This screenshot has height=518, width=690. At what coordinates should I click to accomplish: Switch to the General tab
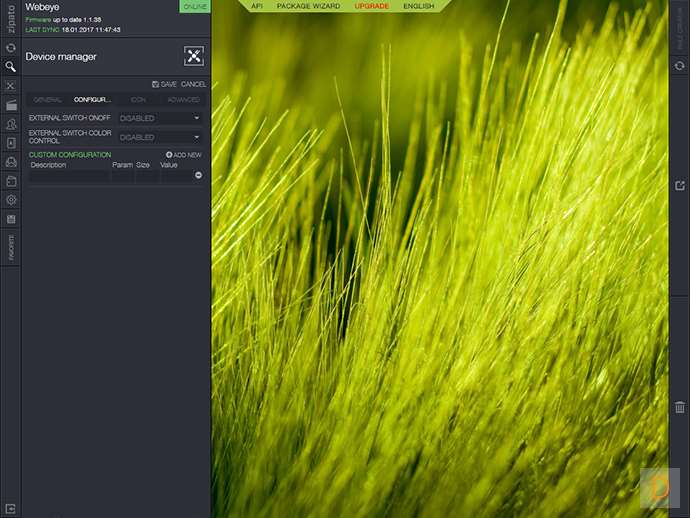tap(47, 100)
